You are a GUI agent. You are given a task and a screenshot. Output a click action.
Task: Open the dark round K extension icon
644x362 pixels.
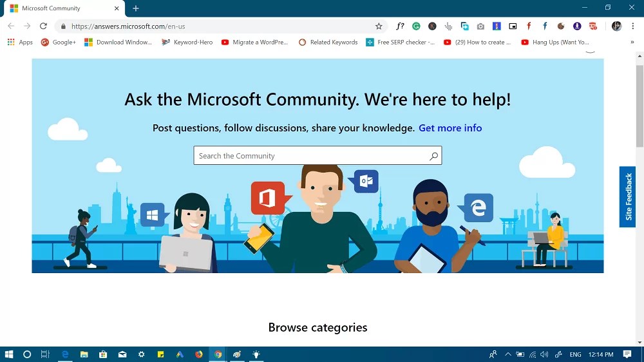432,26
